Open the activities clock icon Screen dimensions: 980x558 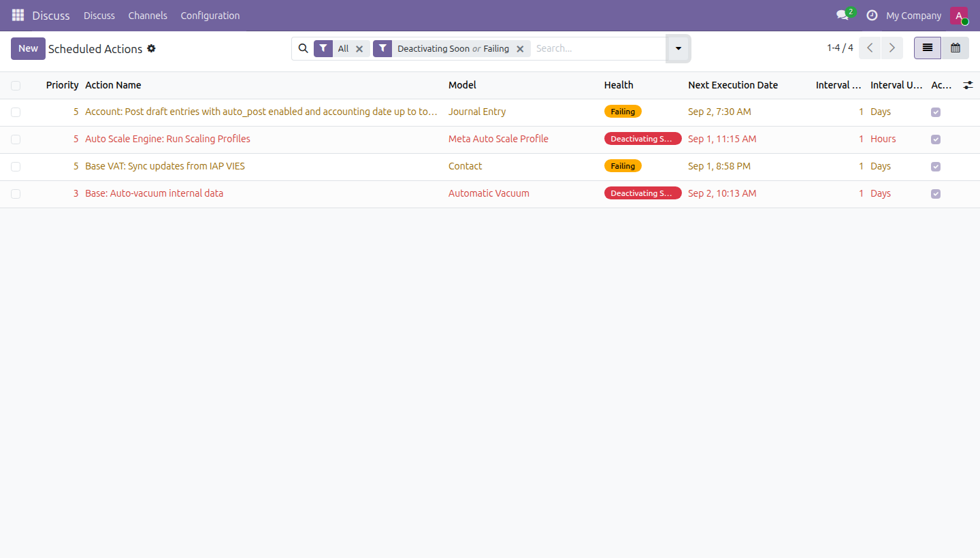[x=872, y=15]
